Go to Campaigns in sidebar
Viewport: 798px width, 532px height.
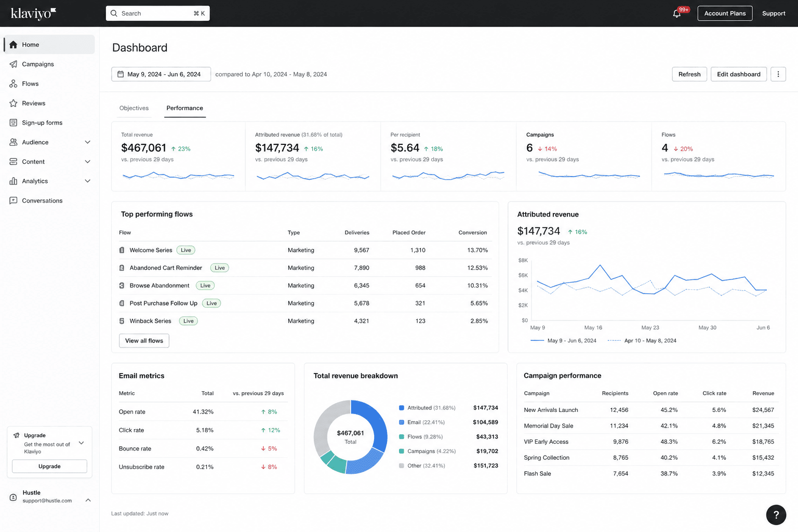click(49, 64)
